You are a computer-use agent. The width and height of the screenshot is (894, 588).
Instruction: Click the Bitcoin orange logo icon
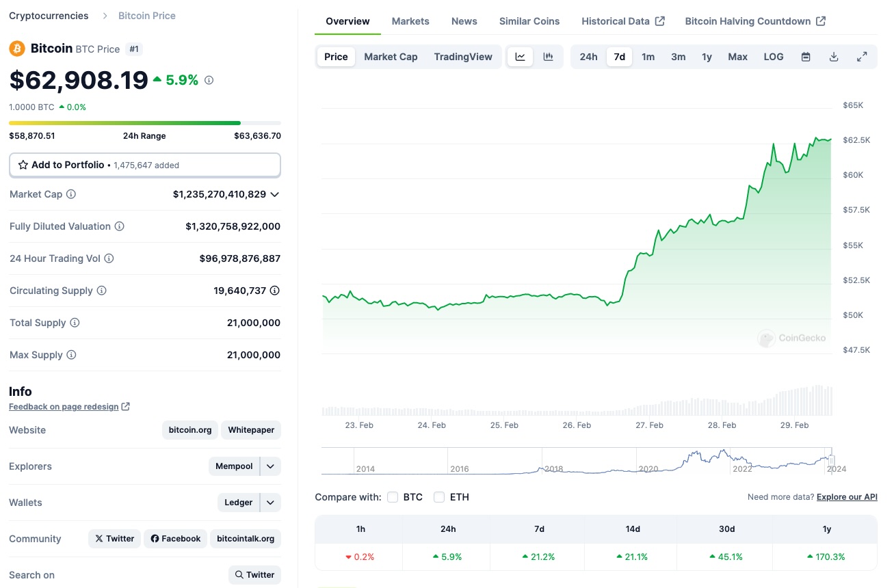click(x=17, y=49)
